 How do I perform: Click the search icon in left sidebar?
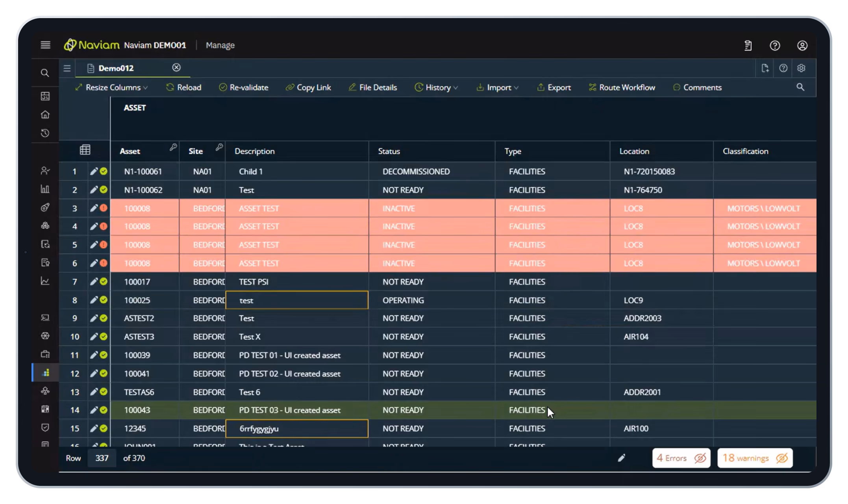45,73
